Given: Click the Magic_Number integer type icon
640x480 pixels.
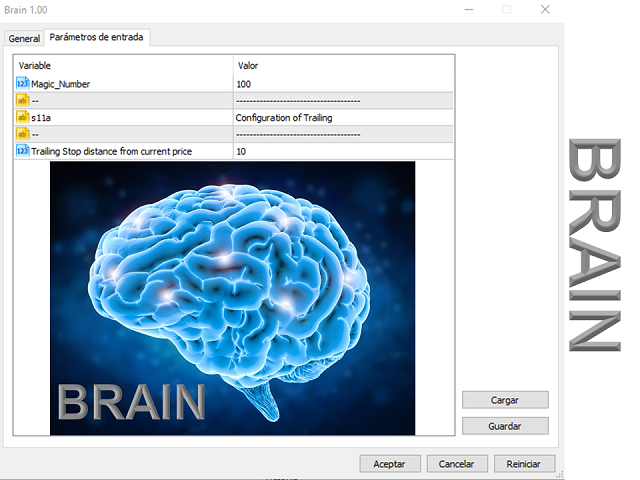Looking at the screenshot, I should coord(23,84).
